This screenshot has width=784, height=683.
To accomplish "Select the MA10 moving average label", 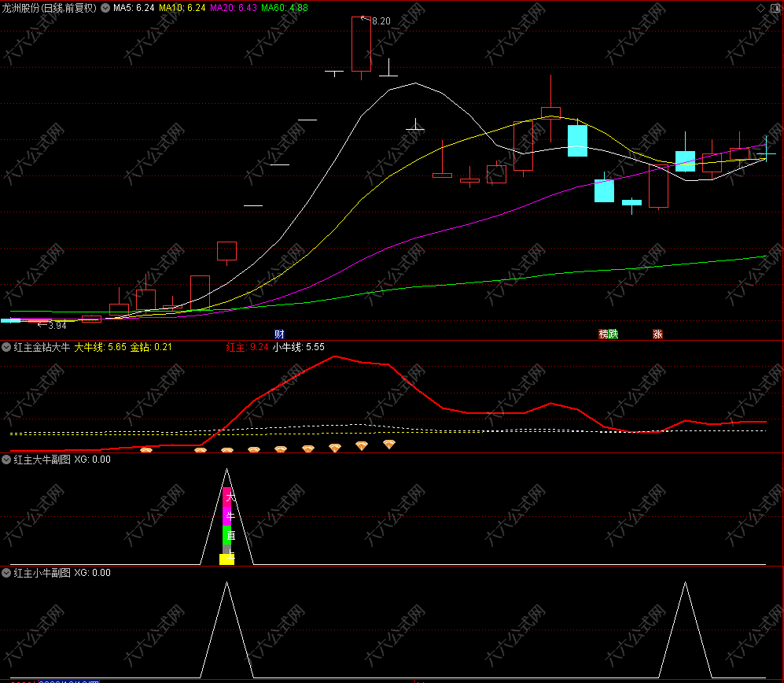I will coord(182,8).
